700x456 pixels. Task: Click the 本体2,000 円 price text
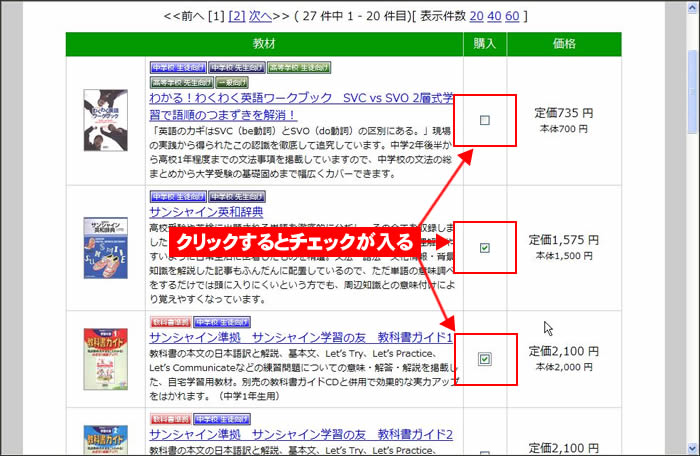coord(564,367)
